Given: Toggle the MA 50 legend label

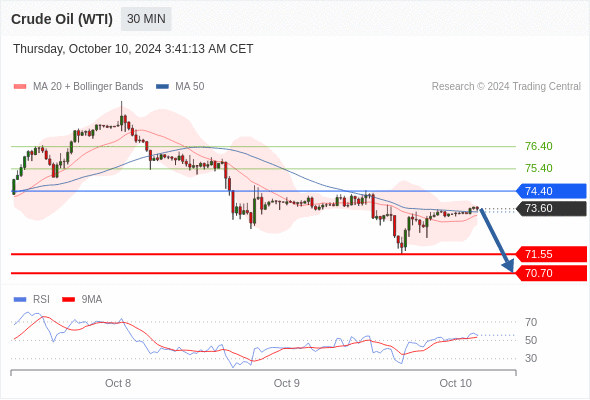Looking at the screenshot, I should (x=190, y=87).
